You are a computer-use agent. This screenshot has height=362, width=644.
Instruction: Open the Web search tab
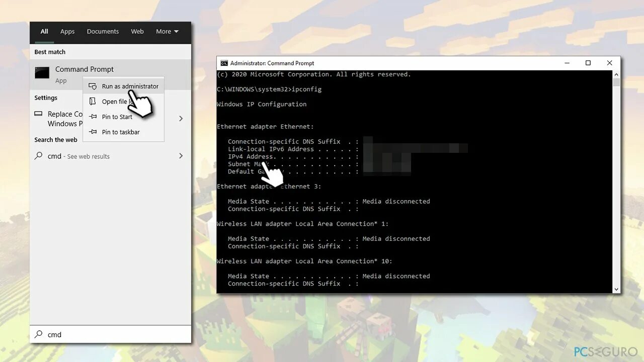137,31
